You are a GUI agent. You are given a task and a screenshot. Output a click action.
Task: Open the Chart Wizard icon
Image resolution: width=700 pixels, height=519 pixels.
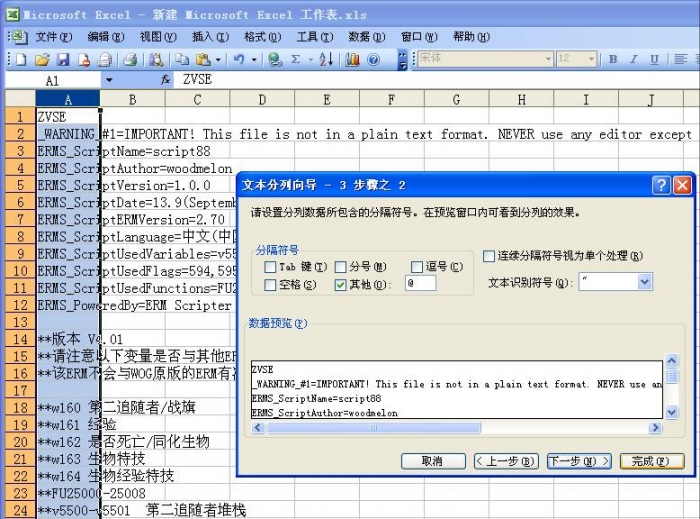(x=352, y=59)
